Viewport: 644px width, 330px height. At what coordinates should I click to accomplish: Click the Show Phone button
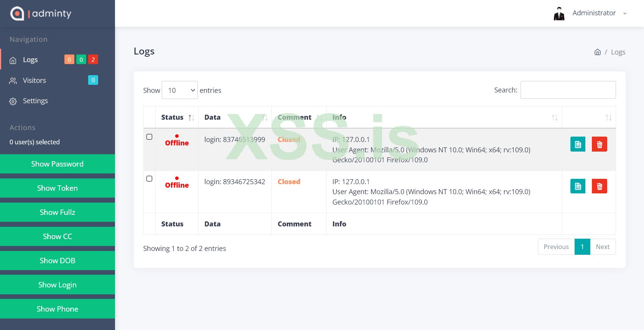pyautogui.click(x=58, y=309)
